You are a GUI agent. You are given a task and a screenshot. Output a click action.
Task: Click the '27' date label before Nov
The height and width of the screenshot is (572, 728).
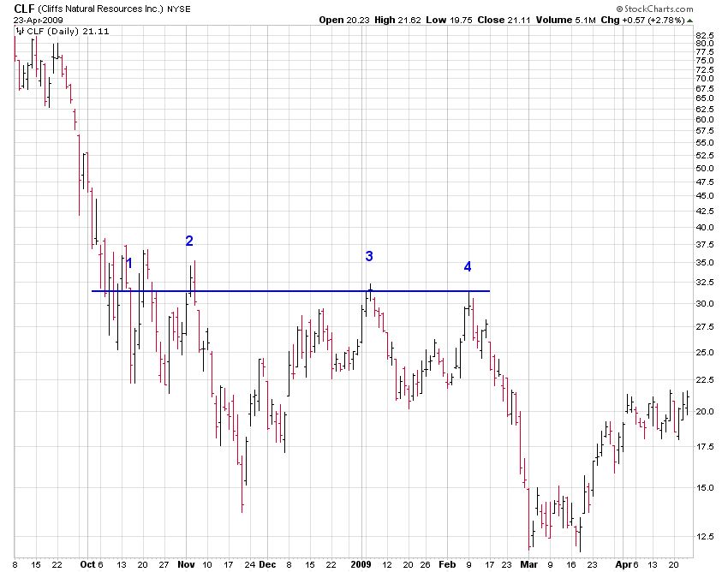[x=164, y=565]
